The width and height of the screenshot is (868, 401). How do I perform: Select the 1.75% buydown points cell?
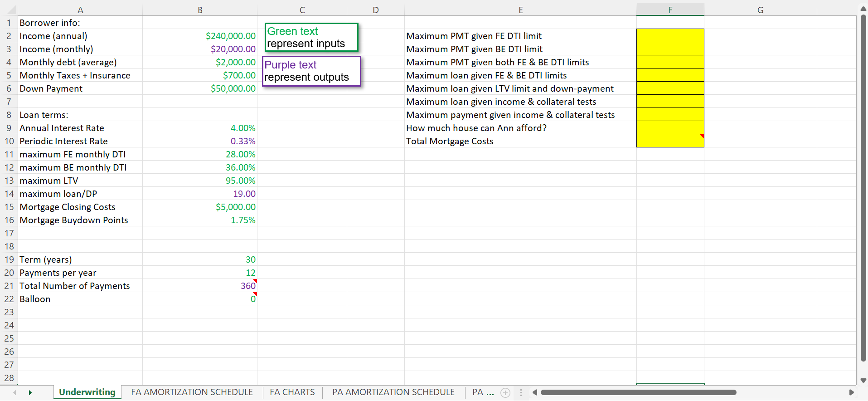click(x=200, y=220)
